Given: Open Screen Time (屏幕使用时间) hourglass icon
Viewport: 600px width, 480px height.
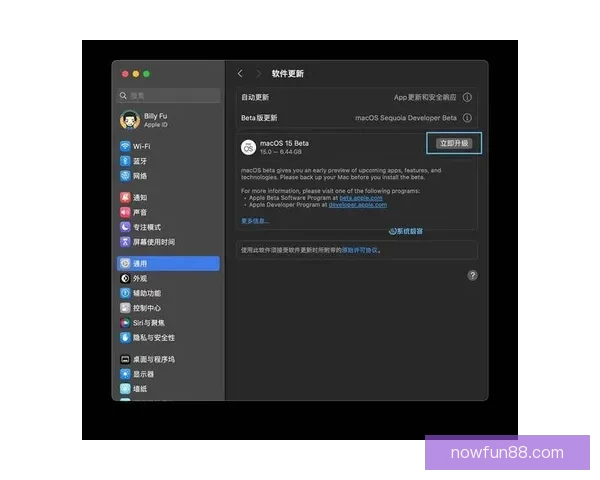Looking at the screenshot, I should tap(125, 242).
